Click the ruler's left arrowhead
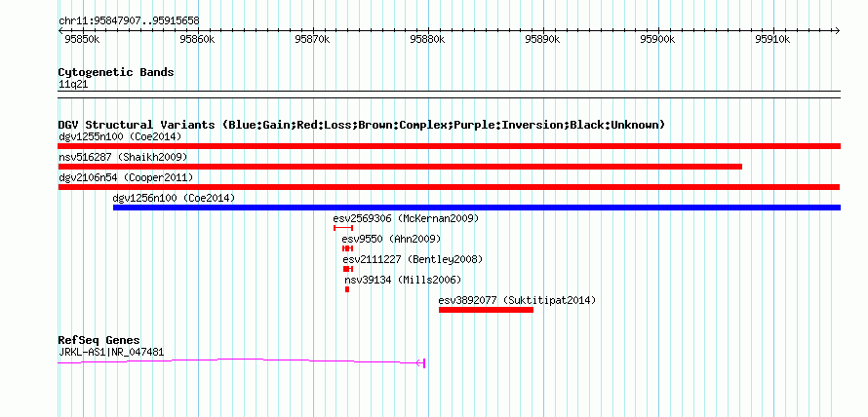The image size is (868, 417). [x=60, y=30]
